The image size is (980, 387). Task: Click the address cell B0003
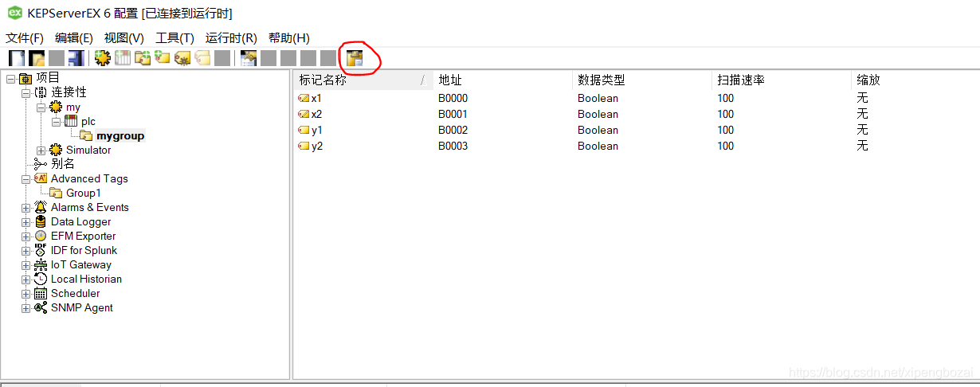coord(453,146)
